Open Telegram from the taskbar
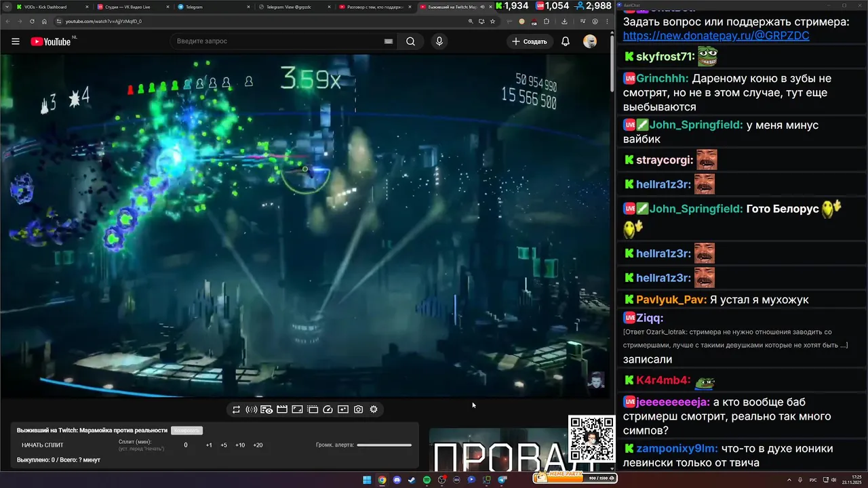Image resolution: width=868 pixels, height=488 pixels. (502, 480)
